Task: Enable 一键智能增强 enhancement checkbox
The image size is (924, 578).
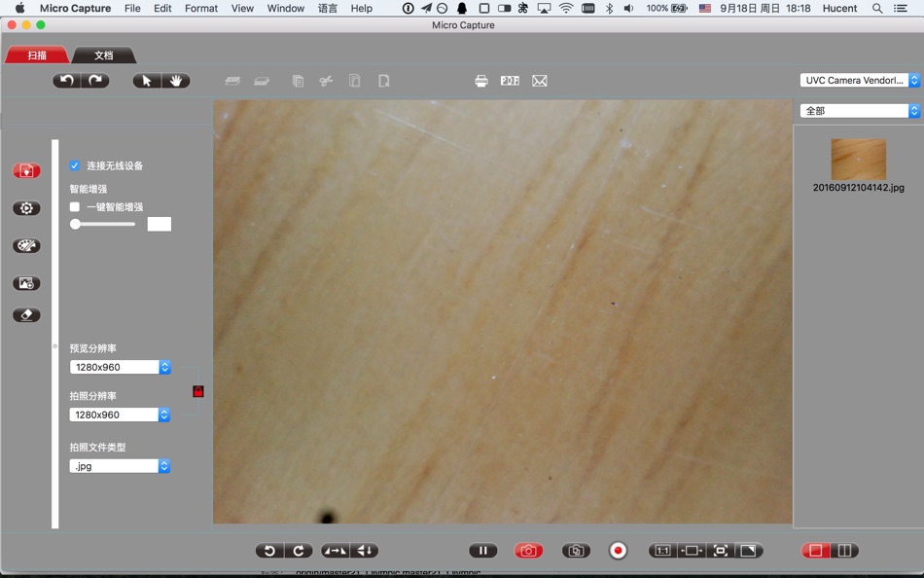Action: (x=75, y=206)
